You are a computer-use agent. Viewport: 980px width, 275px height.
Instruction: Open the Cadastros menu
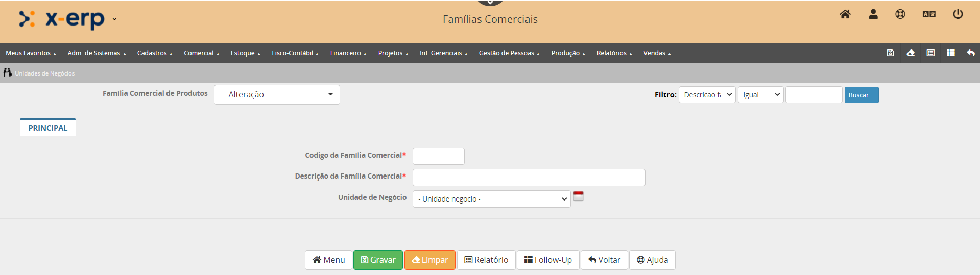pyautogui.click(x=155, y=53)
